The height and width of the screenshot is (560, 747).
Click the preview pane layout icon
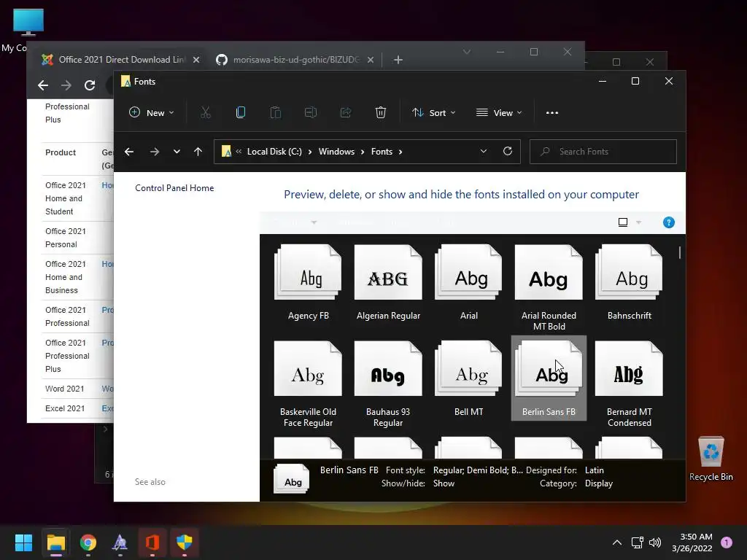pos(623,222)
